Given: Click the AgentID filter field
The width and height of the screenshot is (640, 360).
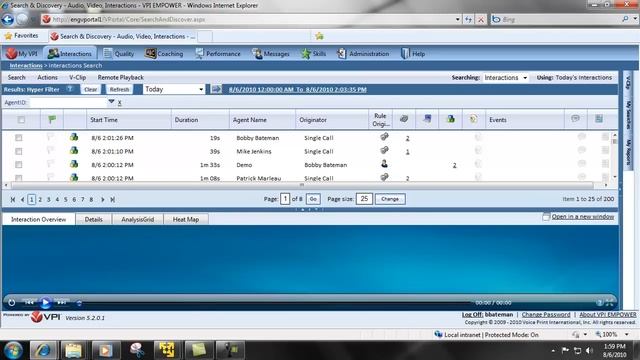Looking at the screenshot, I should pyautogui.click(x=69, y=102).
